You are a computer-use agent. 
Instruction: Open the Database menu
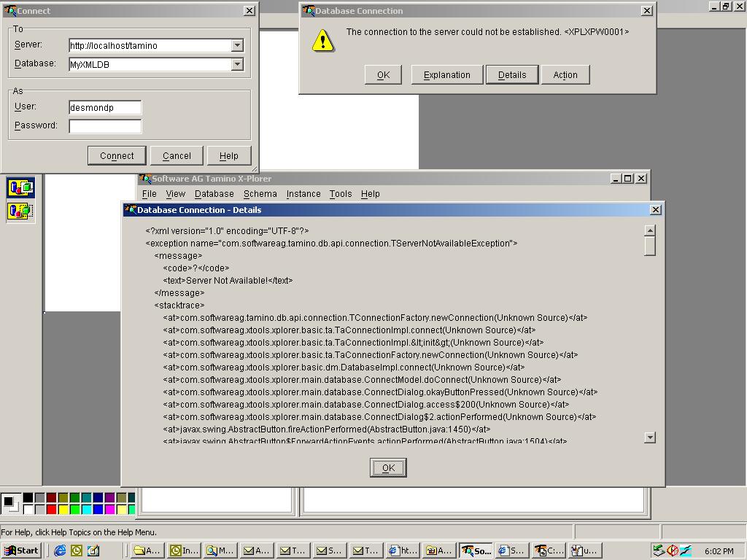pyautogui.click(x=214, y=194)
